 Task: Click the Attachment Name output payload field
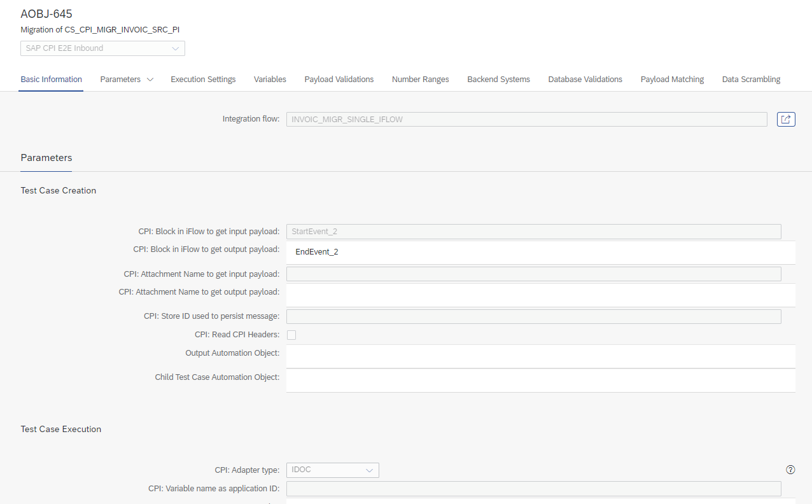click(540, 295)
